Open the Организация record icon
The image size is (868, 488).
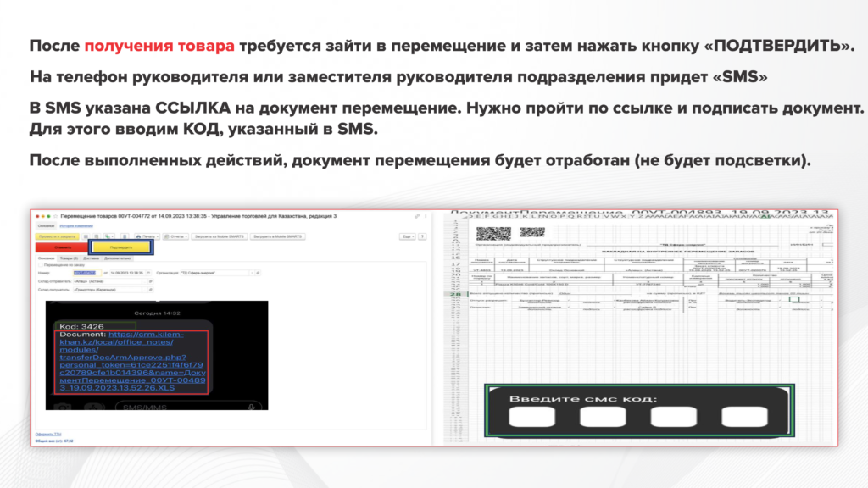pyautogui.click(x=258, y=273)
